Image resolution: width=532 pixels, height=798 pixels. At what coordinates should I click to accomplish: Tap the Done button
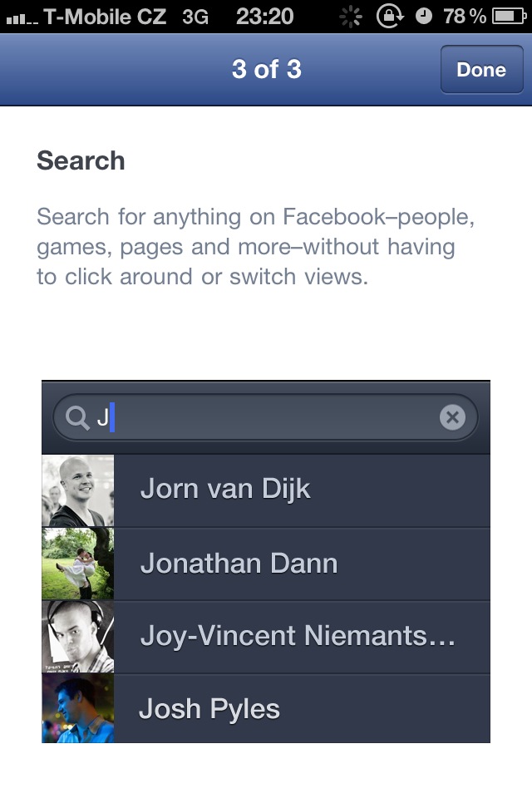(481, 70)
